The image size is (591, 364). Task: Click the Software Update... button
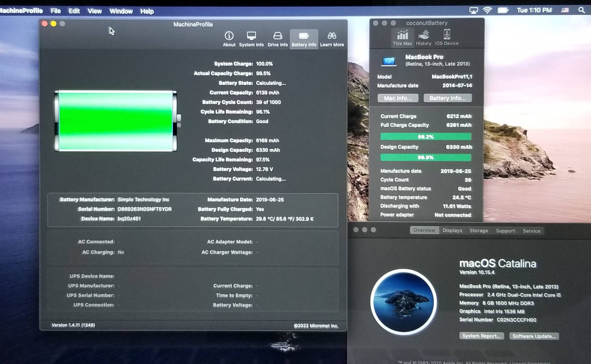point(534,336)
